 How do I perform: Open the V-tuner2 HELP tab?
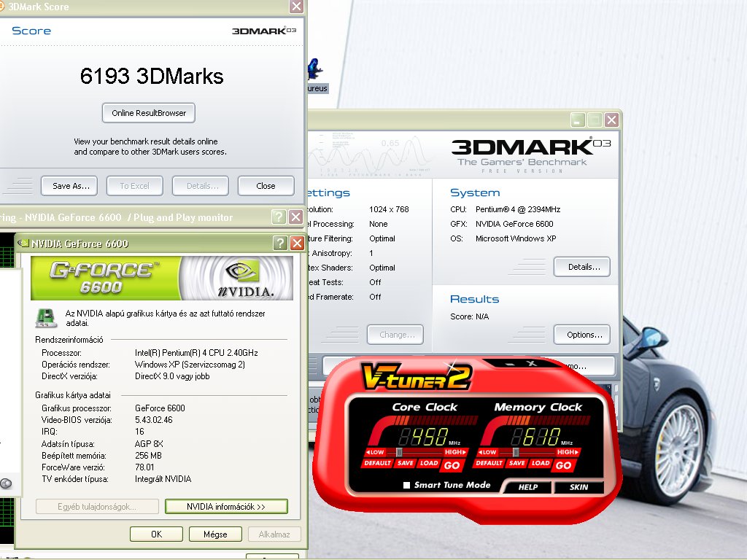tap(528, 486)
